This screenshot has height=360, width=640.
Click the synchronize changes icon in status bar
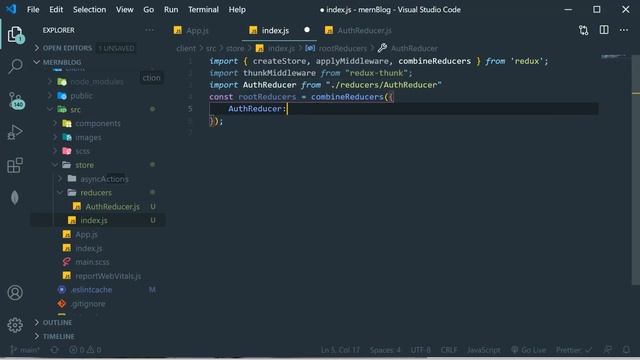54,350
